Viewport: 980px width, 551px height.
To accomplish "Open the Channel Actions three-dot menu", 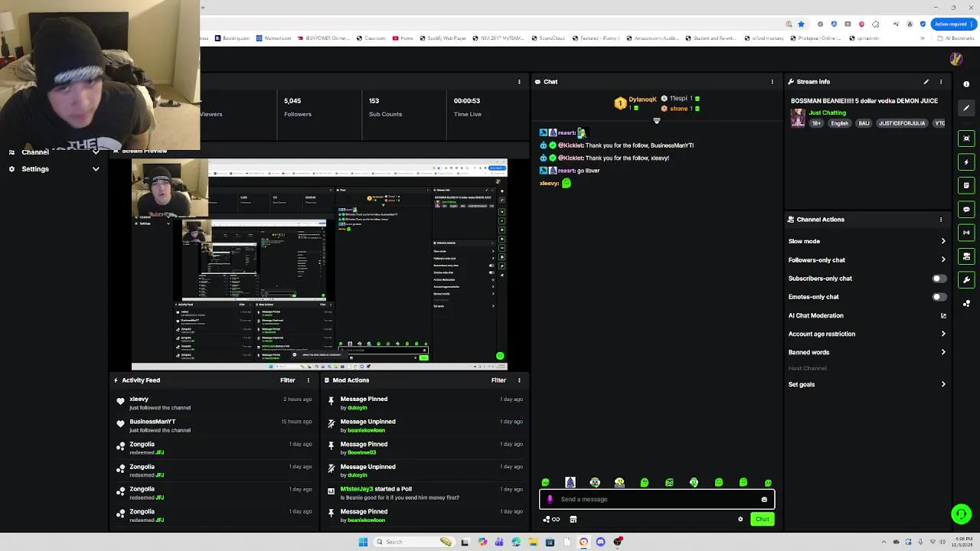I will 941,220.
